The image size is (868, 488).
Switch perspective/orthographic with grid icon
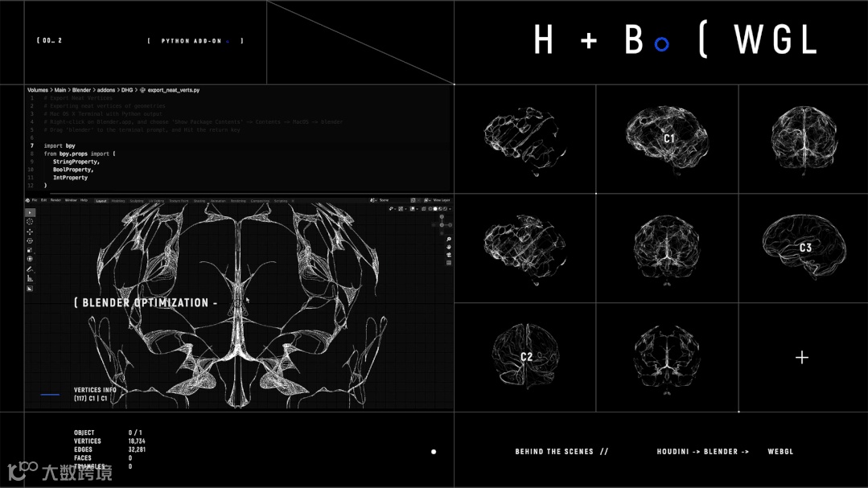(448, 263)
